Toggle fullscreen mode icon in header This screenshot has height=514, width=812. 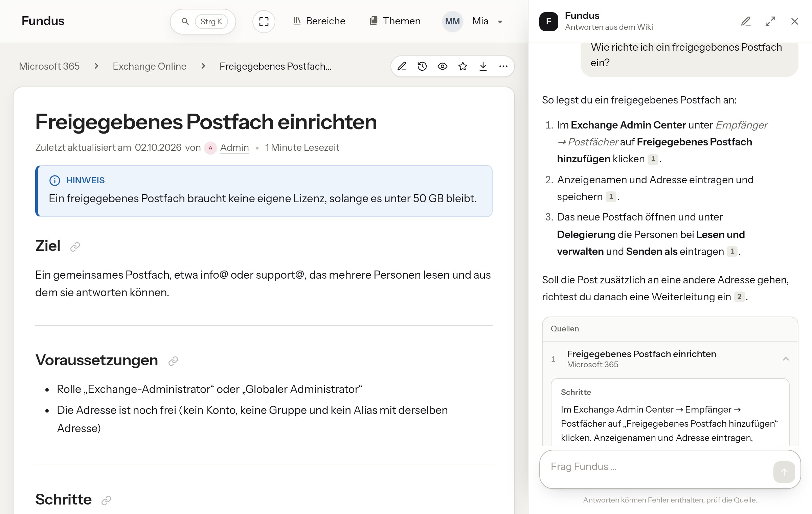point(264,21)
